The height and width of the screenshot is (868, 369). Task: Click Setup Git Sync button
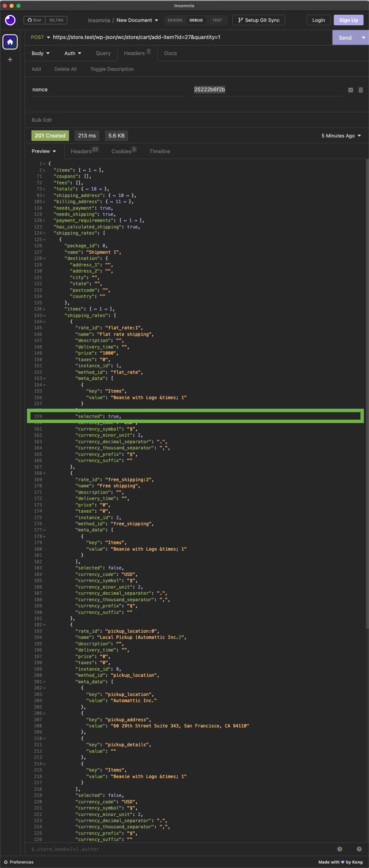click(259, 20)
